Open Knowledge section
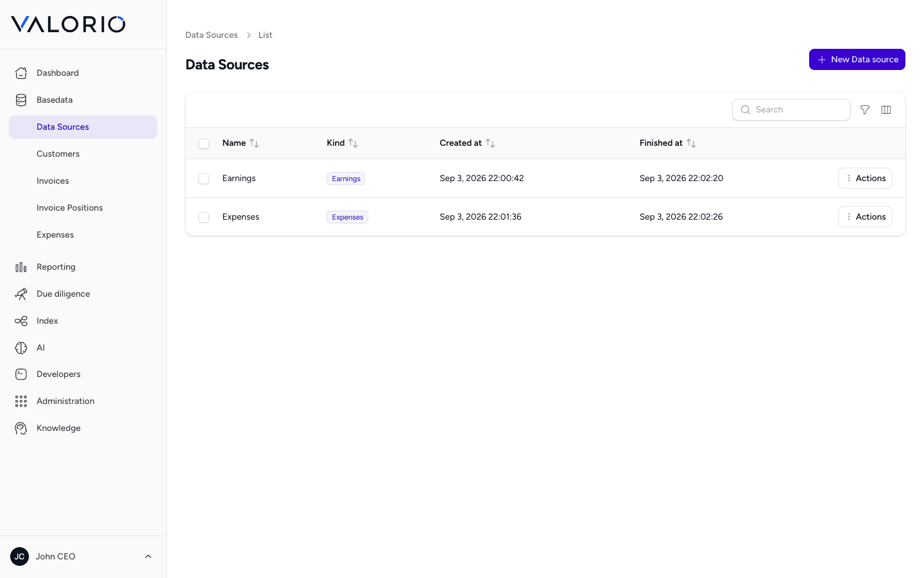924x578 pixels. point(83,428)
